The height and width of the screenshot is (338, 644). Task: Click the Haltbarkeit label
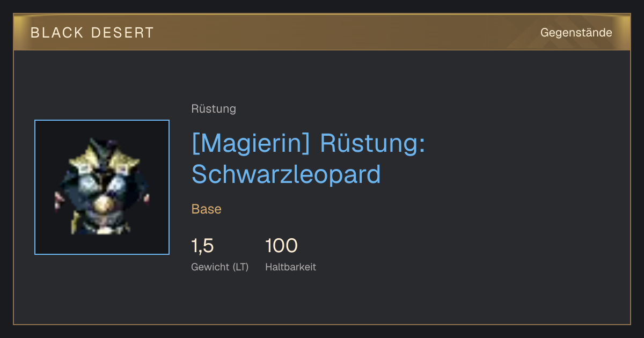click(x=290, y=267)
